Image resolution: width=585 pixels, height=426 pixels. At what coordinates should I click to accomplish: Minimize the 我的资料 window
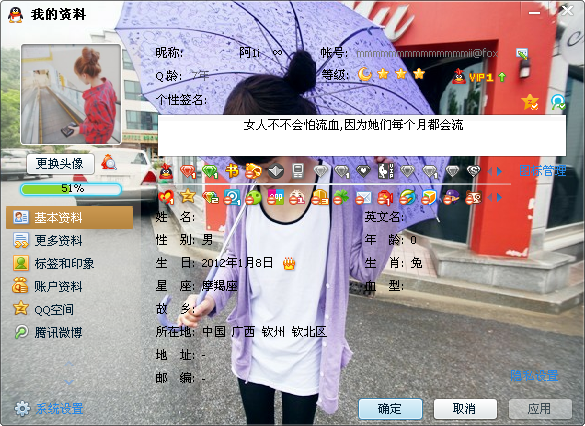tap(534, 12)
